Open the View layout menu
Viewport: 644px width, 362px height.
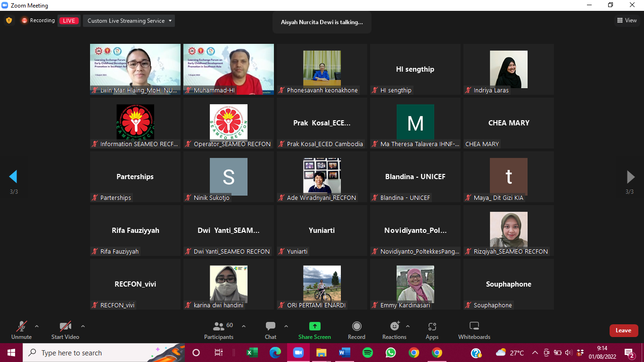tap(627, 20)
